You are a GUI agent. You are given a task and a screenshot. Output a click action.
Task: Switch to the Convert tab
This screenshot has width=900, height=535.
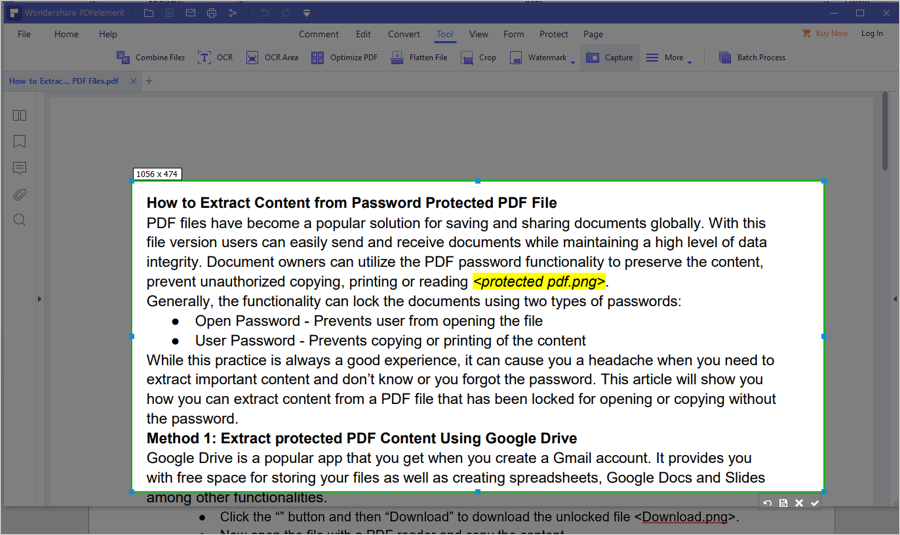pos(404,34)
